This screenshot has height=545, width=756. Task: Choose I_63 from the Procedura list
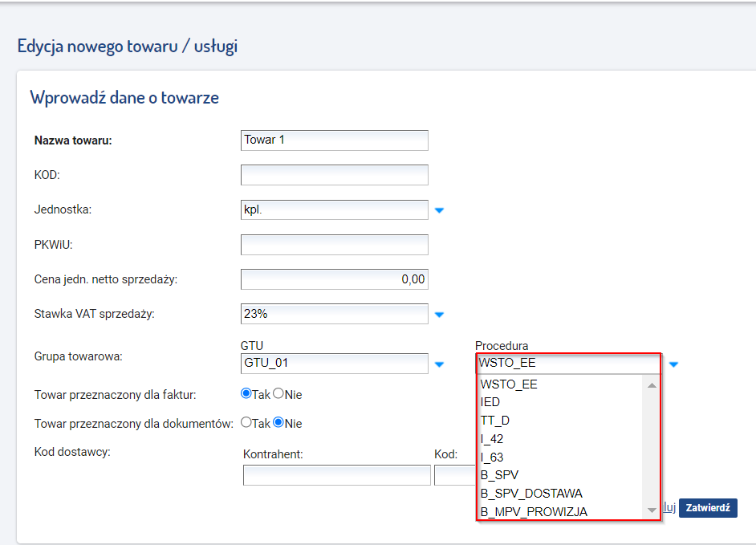pyautogui.click(x=561, y=458)
